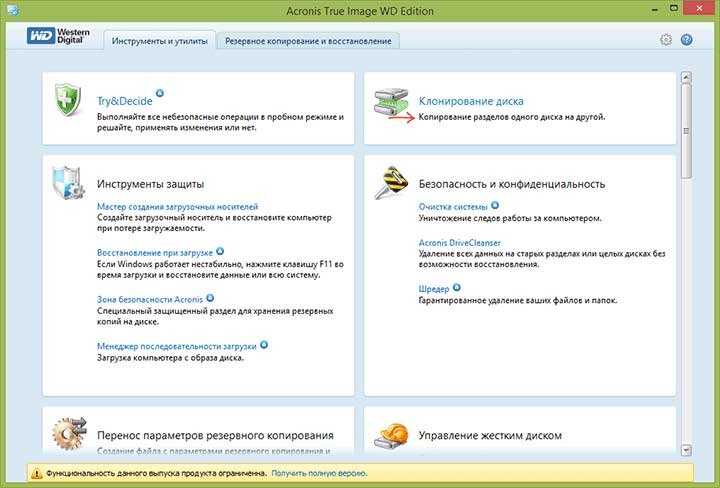The width and height of the screenshot is (720, 488).
Task: Click Безопасность и конфиденциальность heading
Action: point(512,184)
